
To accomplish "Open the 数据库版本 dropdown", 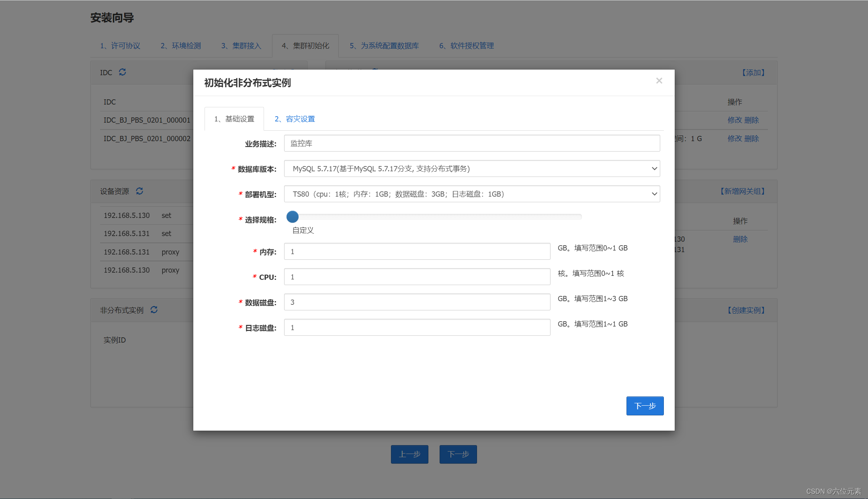I will pos(472,168).
